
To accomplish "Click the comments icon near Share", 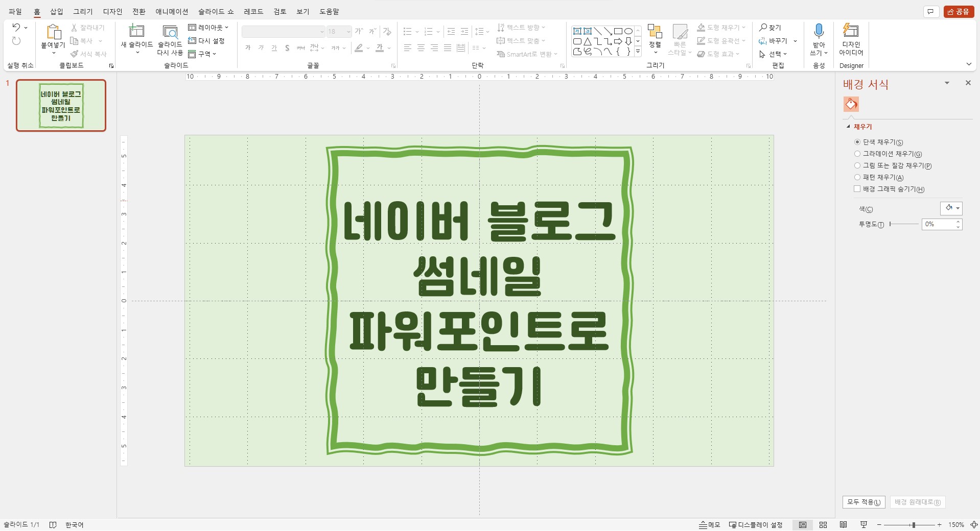I will [x=930, y=12].
